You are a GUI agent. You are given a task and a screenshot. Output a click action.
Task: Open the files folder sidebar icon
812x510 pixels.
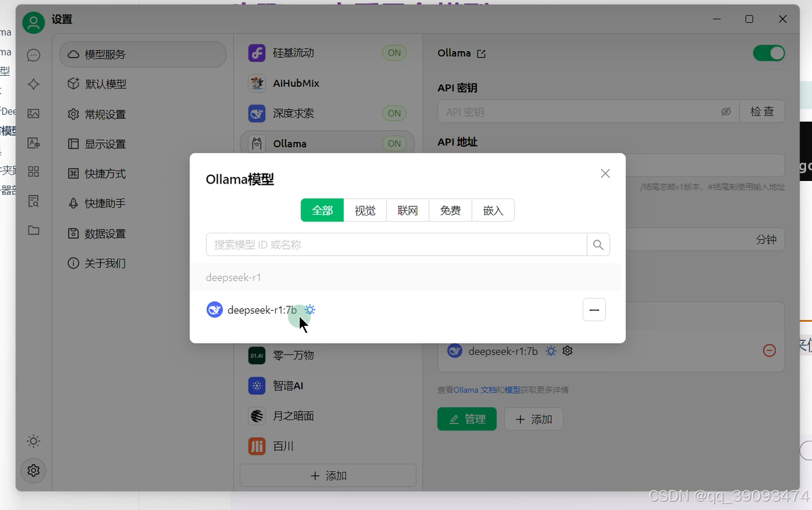[x=34, y=230]
